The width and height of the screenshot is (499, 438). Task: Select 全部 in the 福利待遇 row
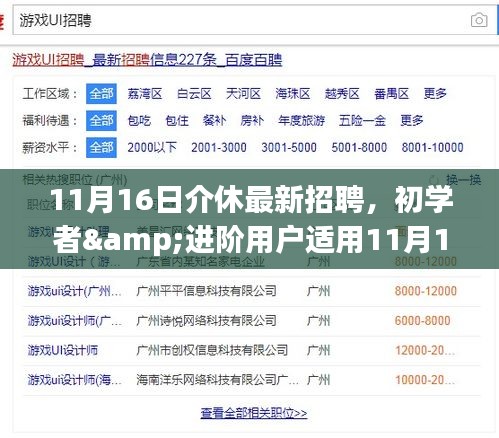[x=101, y=120]
